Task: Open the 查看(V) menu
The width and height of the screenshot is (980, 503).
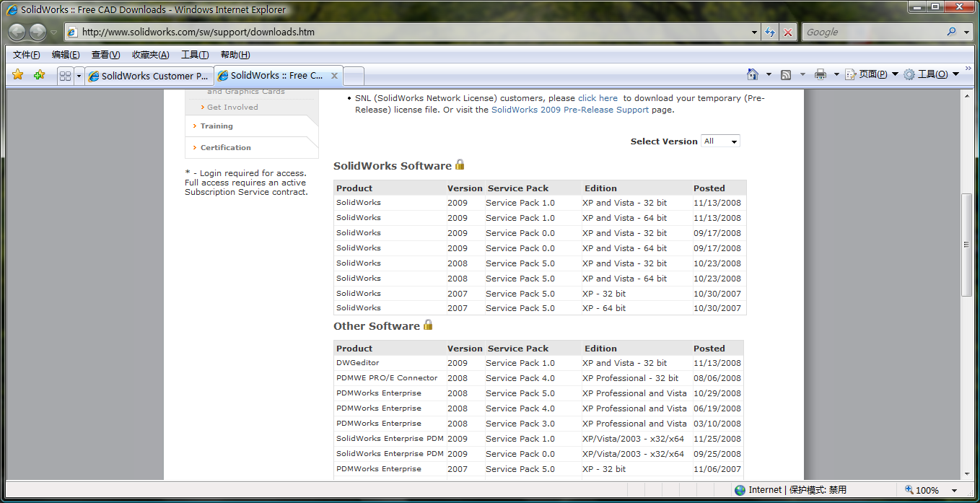Action: [x=105, y=55]
